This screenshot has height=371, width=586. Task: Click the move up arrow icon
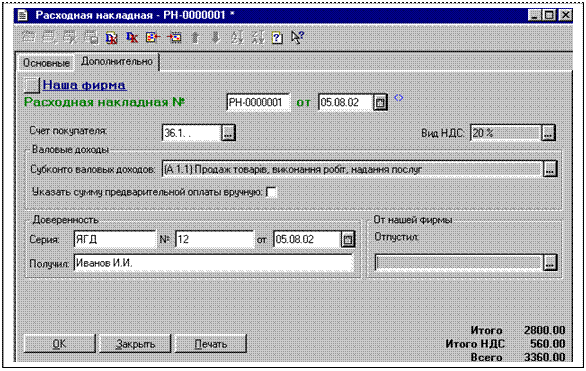pos(195,37)
